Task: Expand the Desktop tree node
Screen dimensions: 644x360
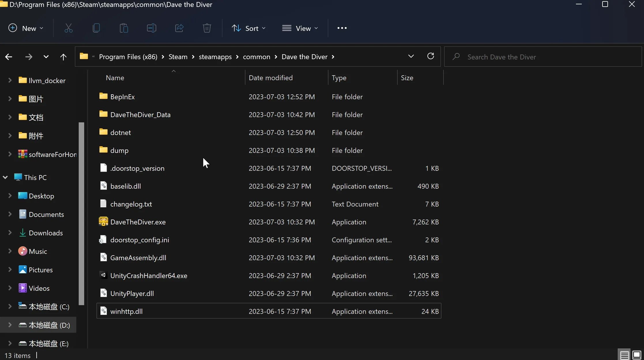Action: [10, 196]
